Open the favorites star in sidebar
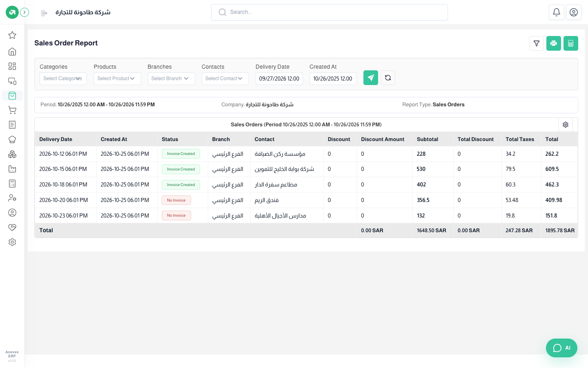588x368 pixels. [12, 35]
